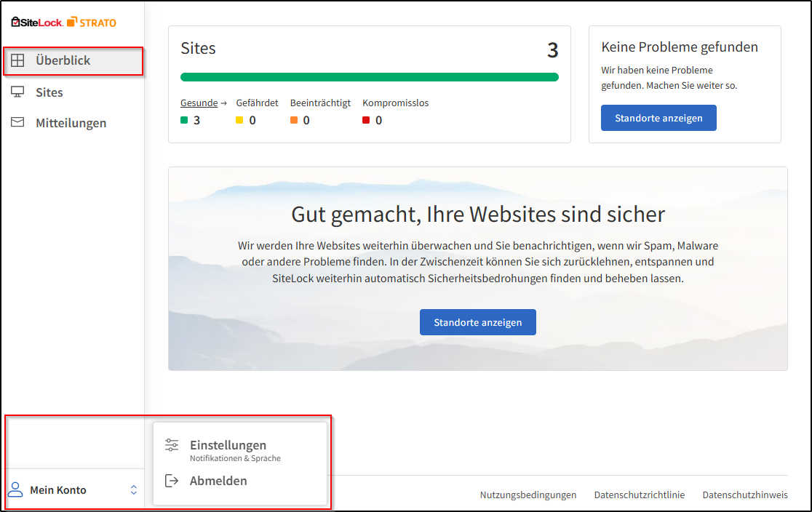Expand the Mein Konto chevron
The width and height of the screenshot is (812, 512).
click(133, 489)
